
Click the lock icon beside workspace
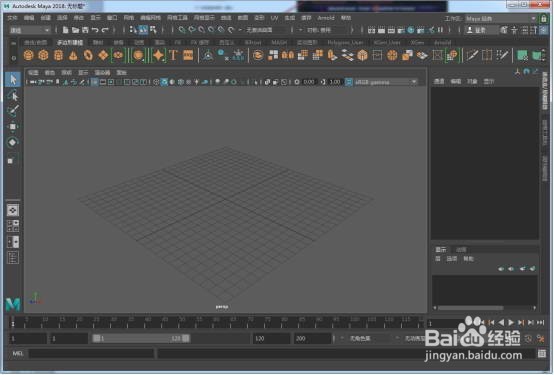coord(544,18)
